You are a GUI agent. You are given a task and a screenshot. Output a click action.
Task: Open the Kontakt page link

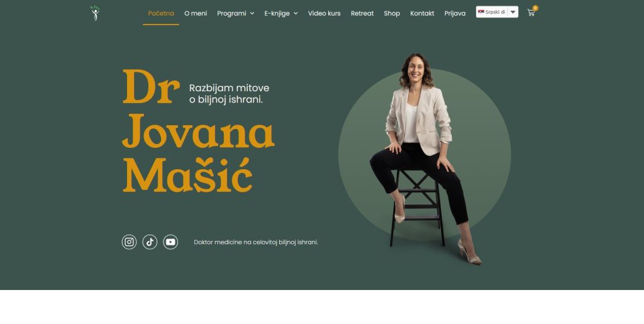click(422, 13)
